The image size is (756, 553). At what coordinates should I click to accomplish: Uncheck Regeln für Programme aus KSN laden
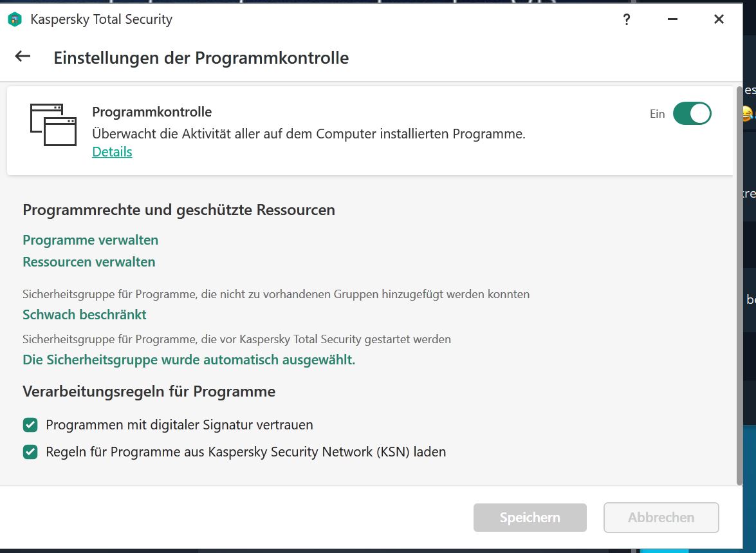click(x=30, y=452)
